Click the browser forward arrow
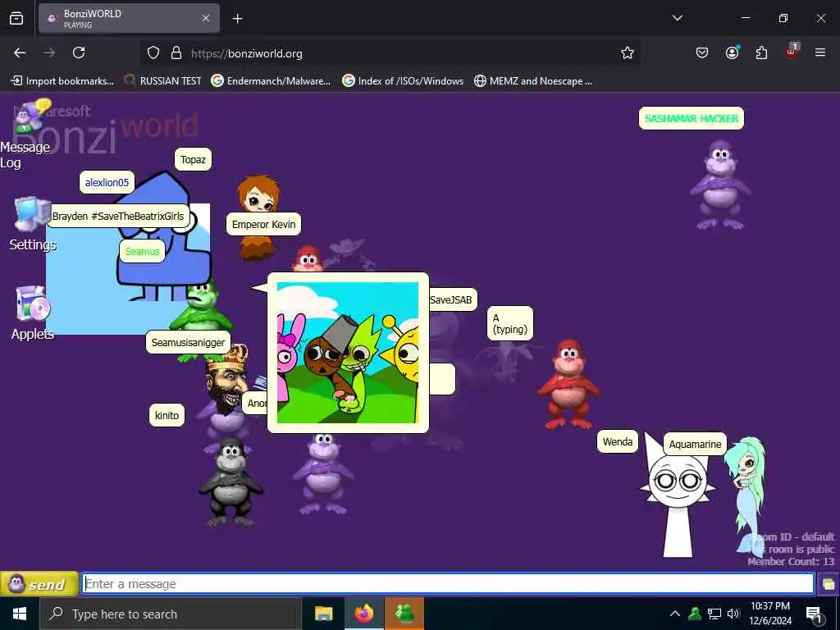The height and width of the screenshot is (630, 840). [x=49, y=52]
